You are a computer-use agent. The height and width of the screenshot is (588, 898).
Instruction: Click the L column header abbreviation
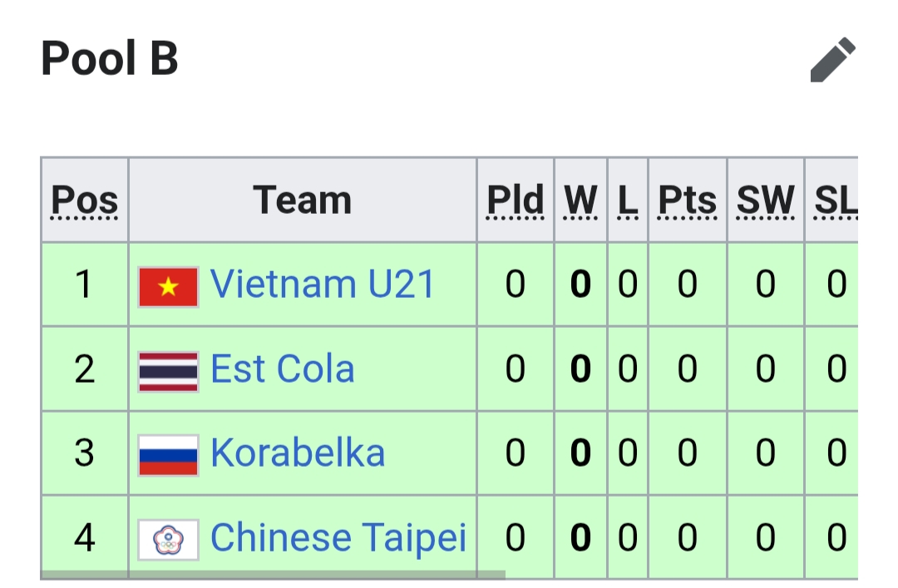point(628,200)
